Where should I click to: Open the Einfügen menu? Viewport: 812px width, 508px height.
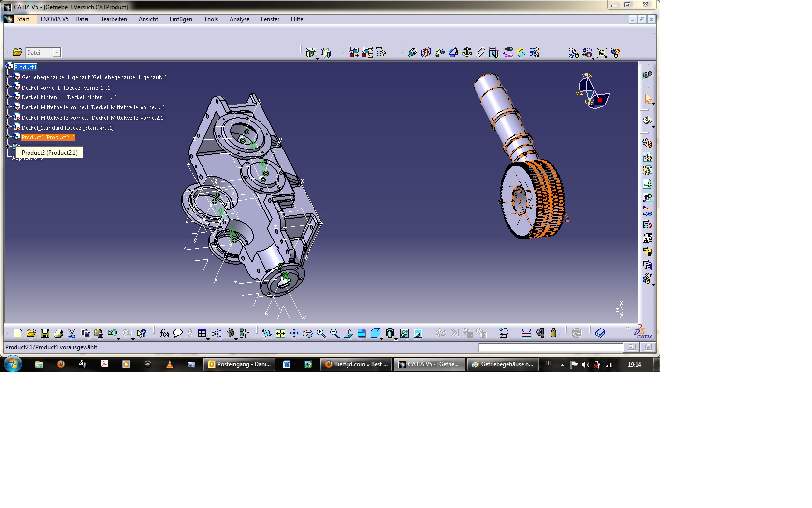tap(181, 19)
